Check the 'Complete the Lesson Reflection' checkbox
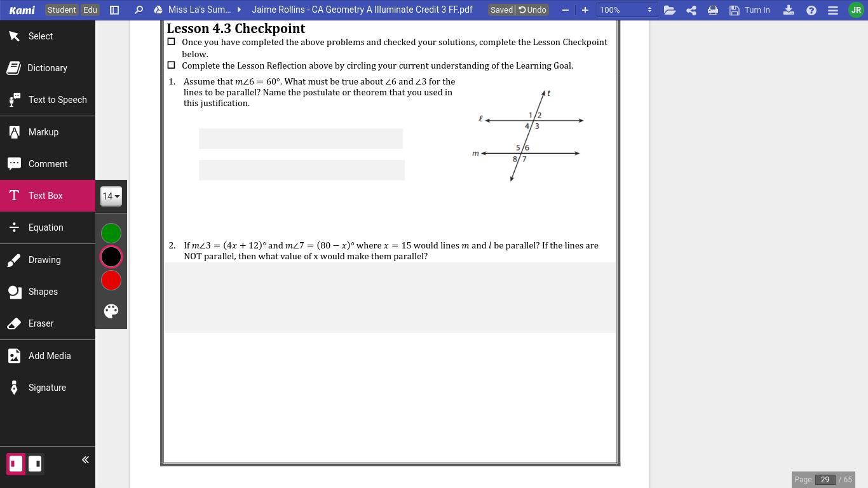The height and width of the screenshot is (488, 868). [x=171, y=65]
